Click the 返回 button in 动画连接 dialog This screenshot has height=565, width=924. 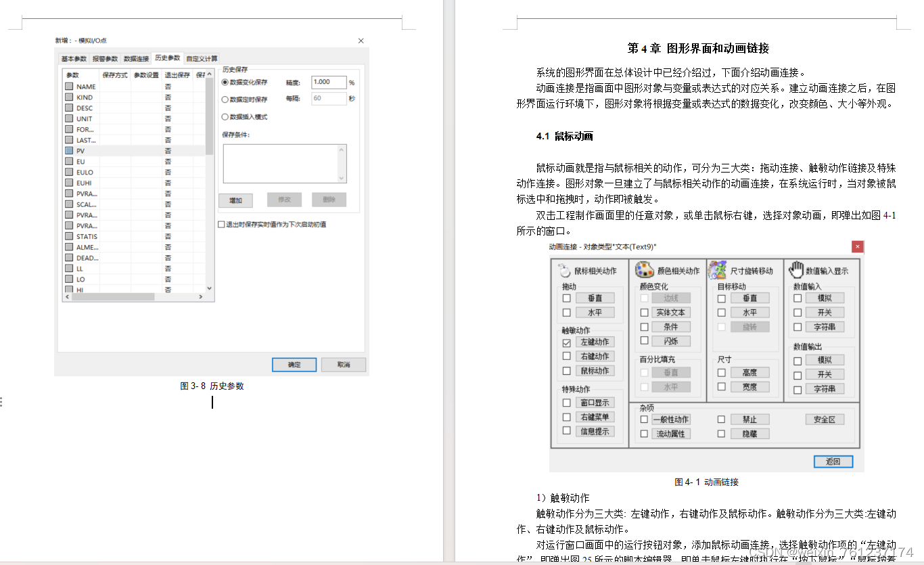click(833, 461)
